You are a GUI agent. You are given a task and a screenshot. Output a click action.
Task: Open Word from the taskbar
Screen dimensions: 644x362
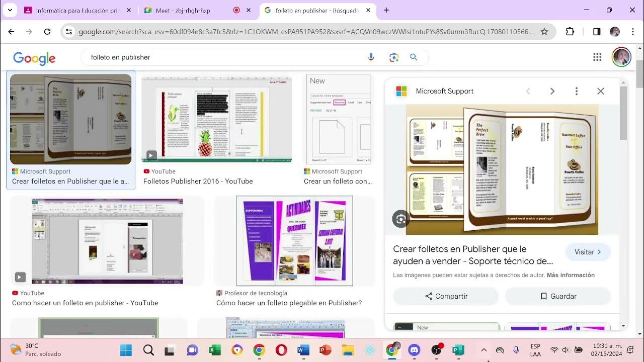pyautogui.click(x=303, y=350)
